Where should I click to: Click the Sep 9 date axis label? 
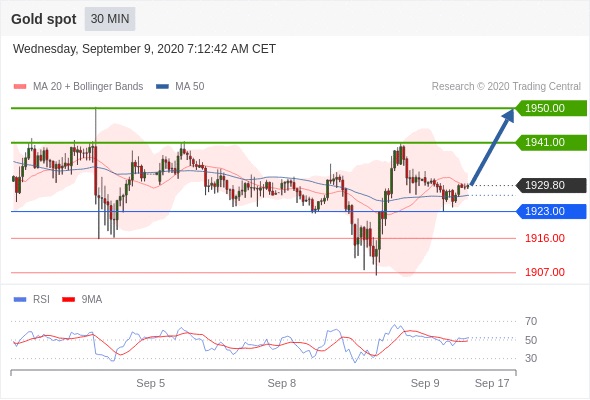pyautogui.click(x=425, y=383)
